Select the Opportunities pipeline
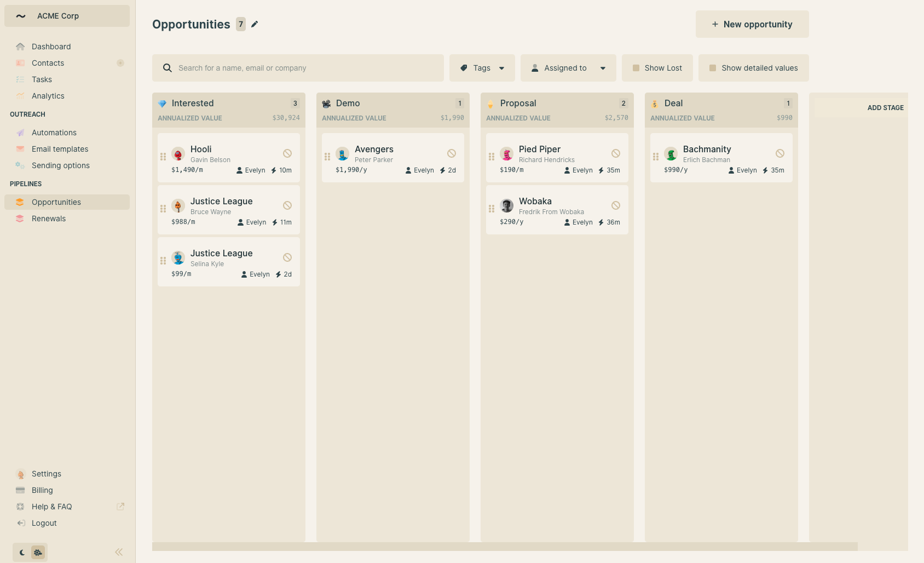This screenshot has width=924, height=563. pos(67,202)
